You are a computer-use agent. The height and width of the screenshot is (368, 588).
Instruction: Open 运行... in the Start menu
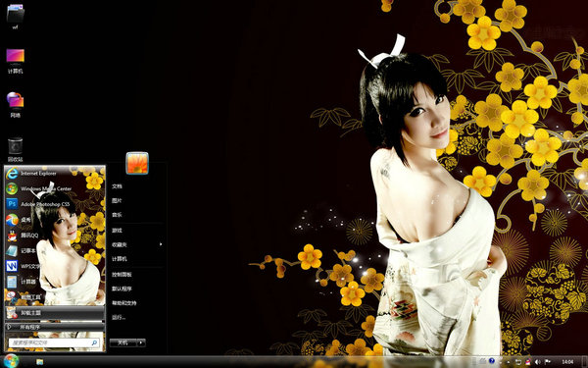click(119, 317)
